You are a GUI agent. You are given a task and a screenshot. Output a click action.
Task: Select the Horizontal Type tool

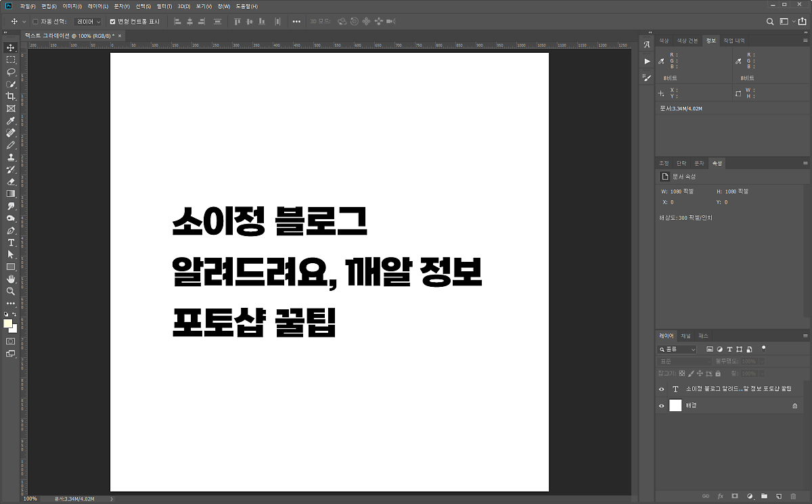pos(11,242)
